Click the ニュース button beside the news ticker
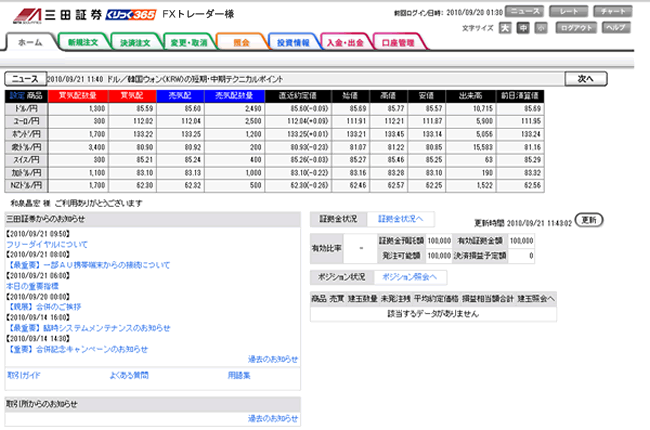The height and width of the screenshot is (430, 650). tap(25, 79)
